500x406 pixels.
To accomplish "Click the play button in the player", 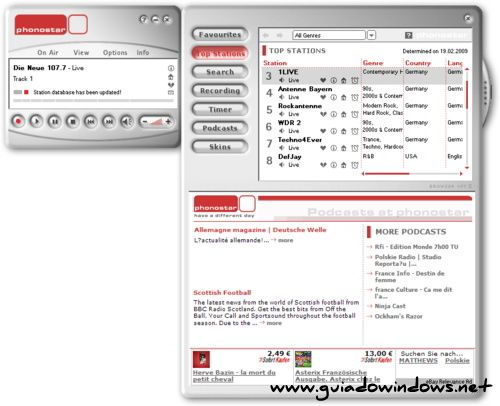I will (36, 121).
